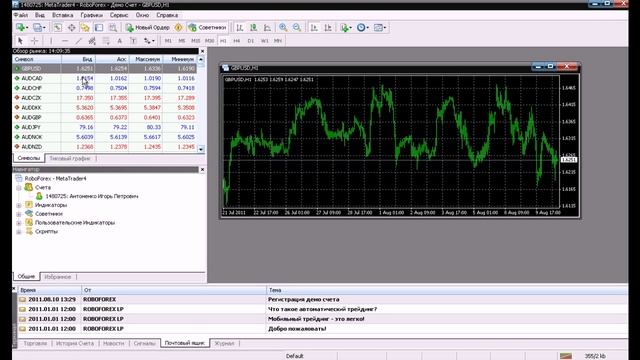Select the equidistant channel tool
Screen dimensions: 640x360
92,41
